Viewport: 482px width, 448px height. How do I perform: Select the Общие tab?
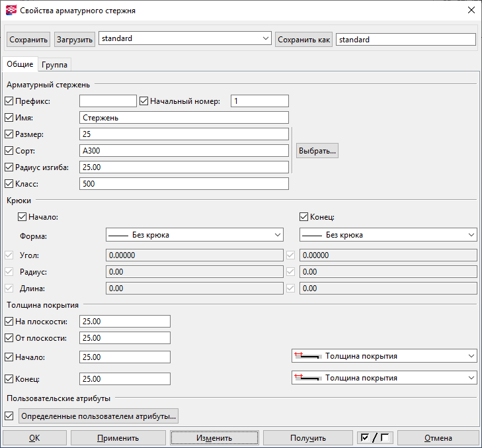click(x=20, y=64)
